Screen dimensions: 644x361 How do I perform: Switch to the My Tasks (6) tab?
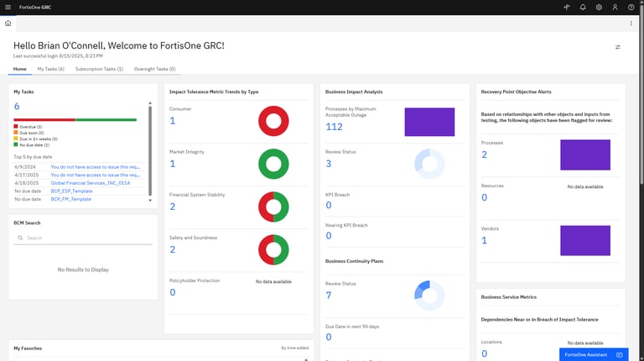50,69
